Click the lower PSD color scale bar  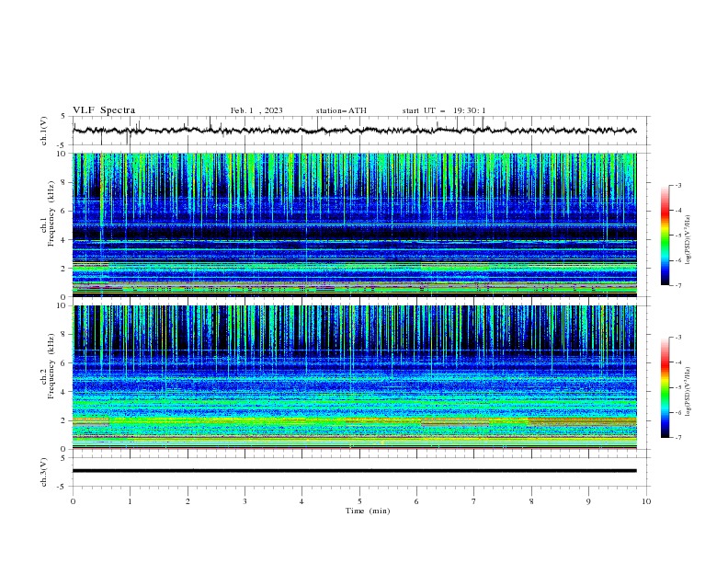(665, 387)
